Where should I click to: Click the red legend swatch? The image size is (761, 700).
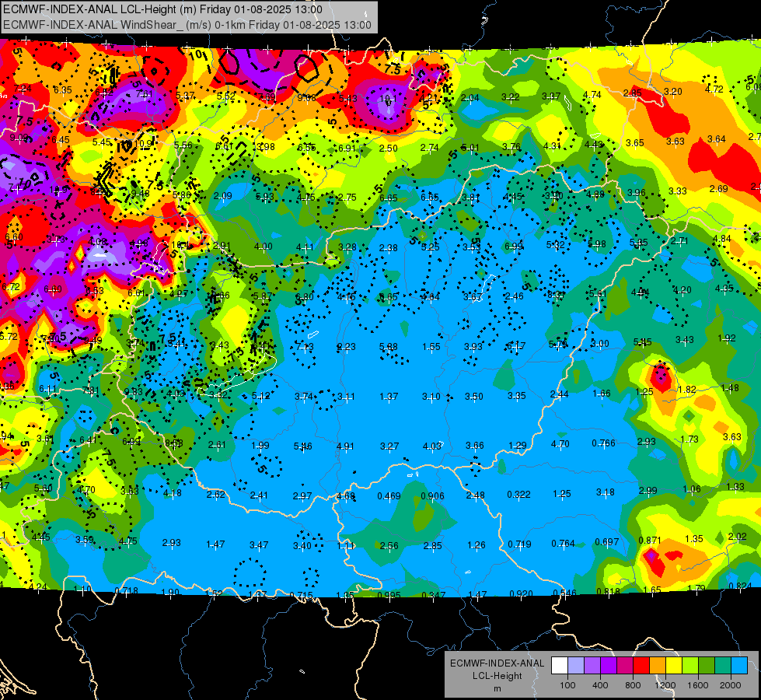point(641,666)
